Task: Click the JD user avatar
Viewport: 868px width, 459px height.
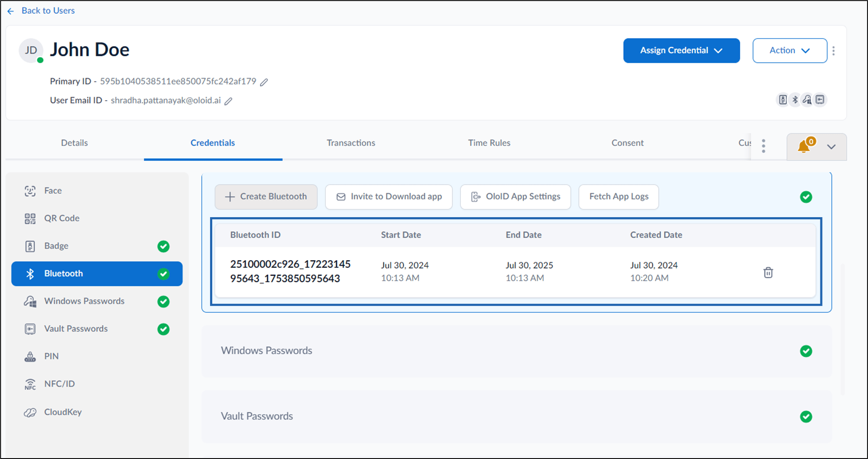Action: click(31, 50)
